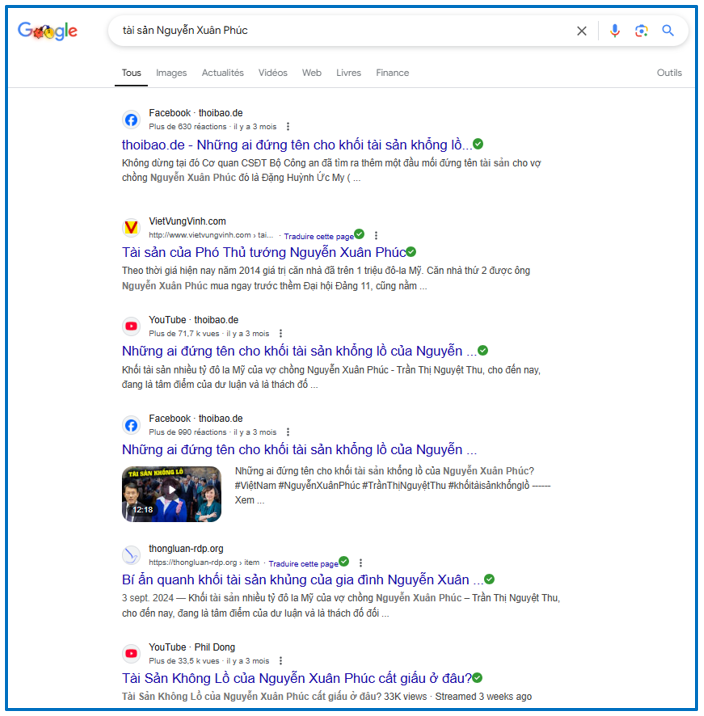Click the Google logo
This screenshot has width=704, height=716.
(47, 31)
